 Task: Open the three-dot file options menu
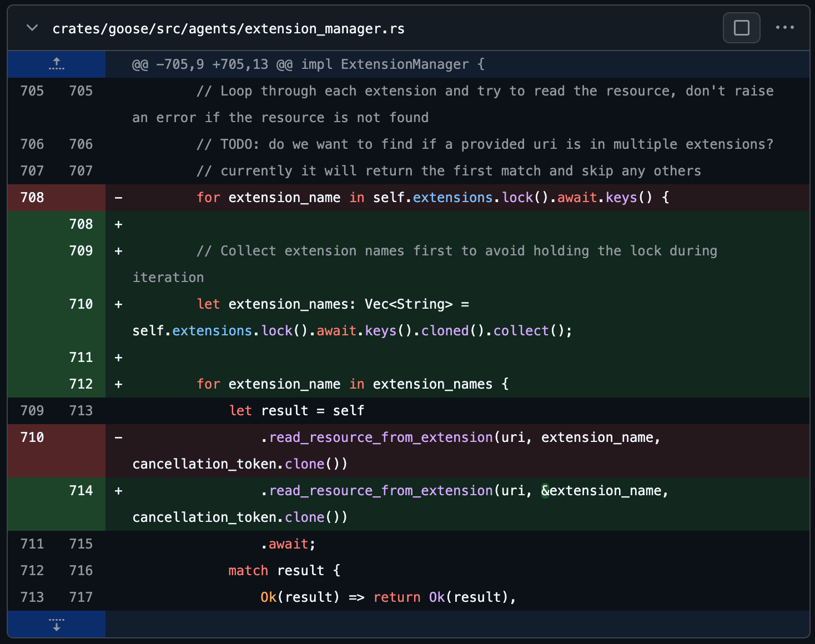(x=784, y=28)
